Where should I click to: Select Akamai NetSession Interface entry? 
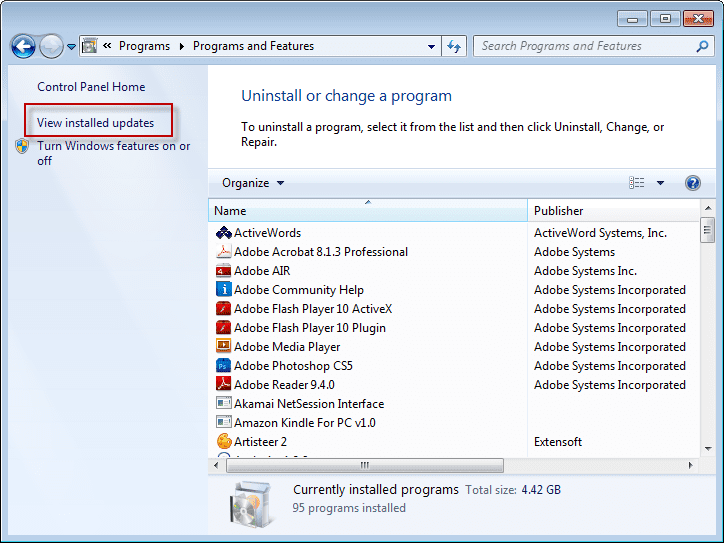pyautogui.click(x=309, y=404)
